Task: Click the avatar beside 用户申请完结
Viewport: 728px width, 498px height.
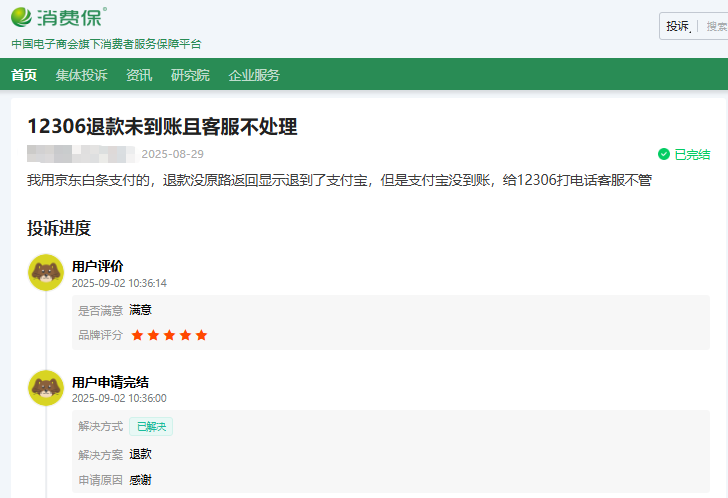Action: tap(46, 388)
